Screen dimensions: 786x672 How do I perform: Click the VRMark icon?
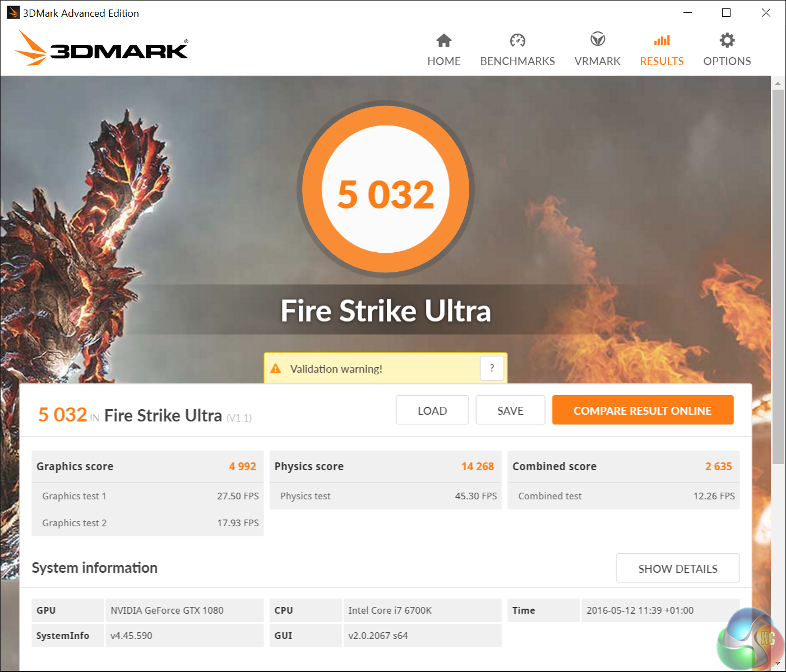point(598,39)
